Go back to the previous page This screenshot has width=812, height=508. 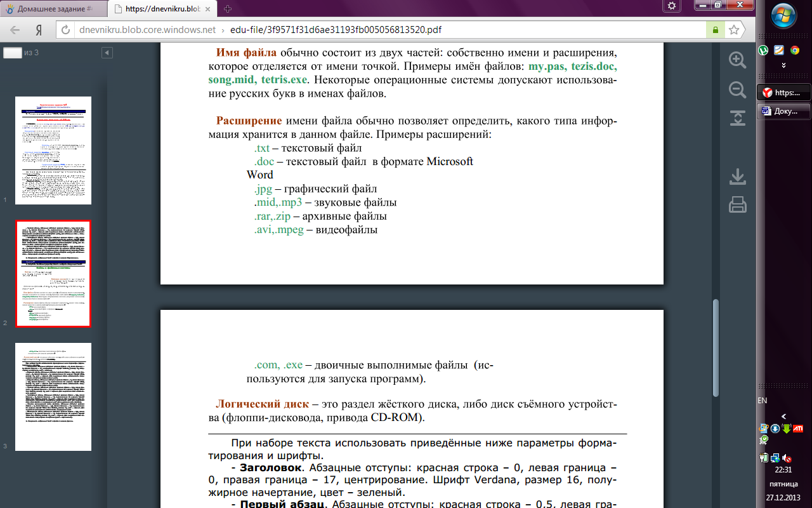[15, 30]
